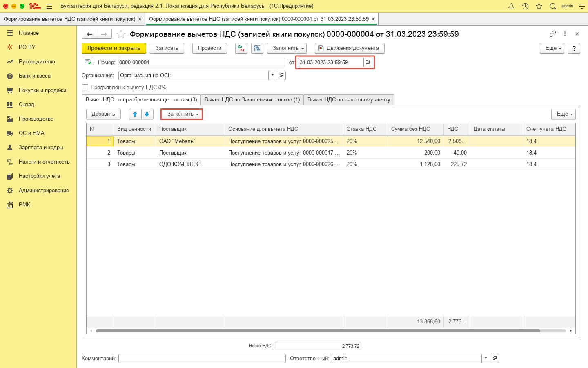
Task: Click the Дт/Кт postings icon in toolbar
Action: click(241, 48)
